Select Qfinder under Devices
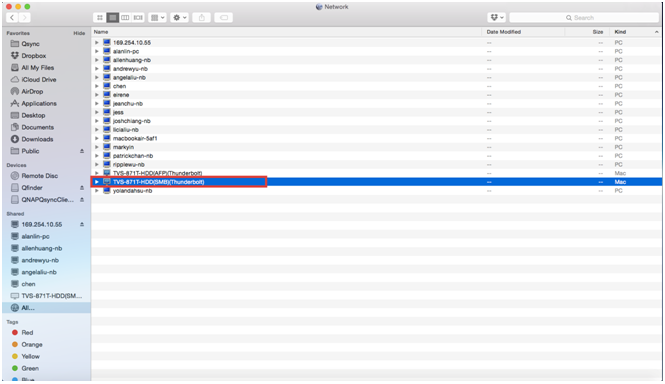665x384 pixels. pos(32,188)
